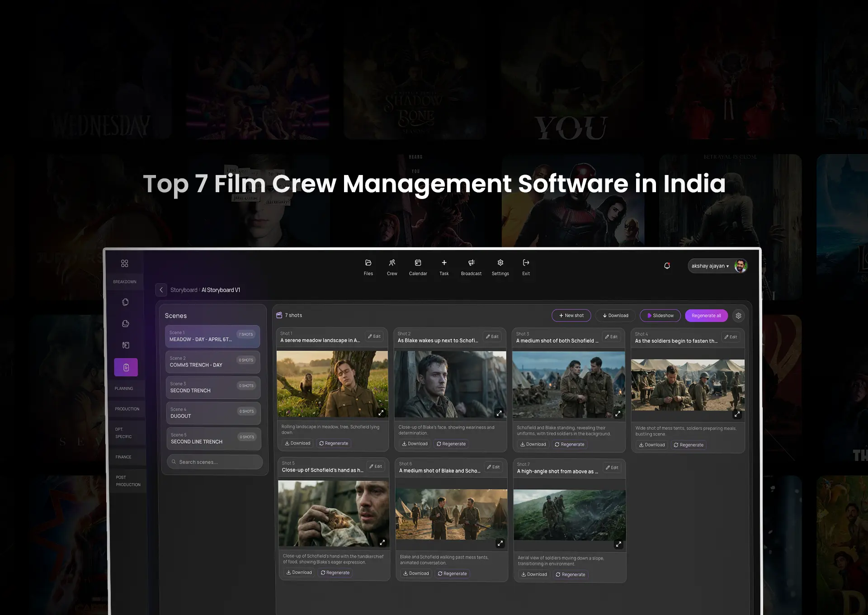The image size is (868, 615).
Task: Click the 7 shots count label
Action: tap(293, 315)
